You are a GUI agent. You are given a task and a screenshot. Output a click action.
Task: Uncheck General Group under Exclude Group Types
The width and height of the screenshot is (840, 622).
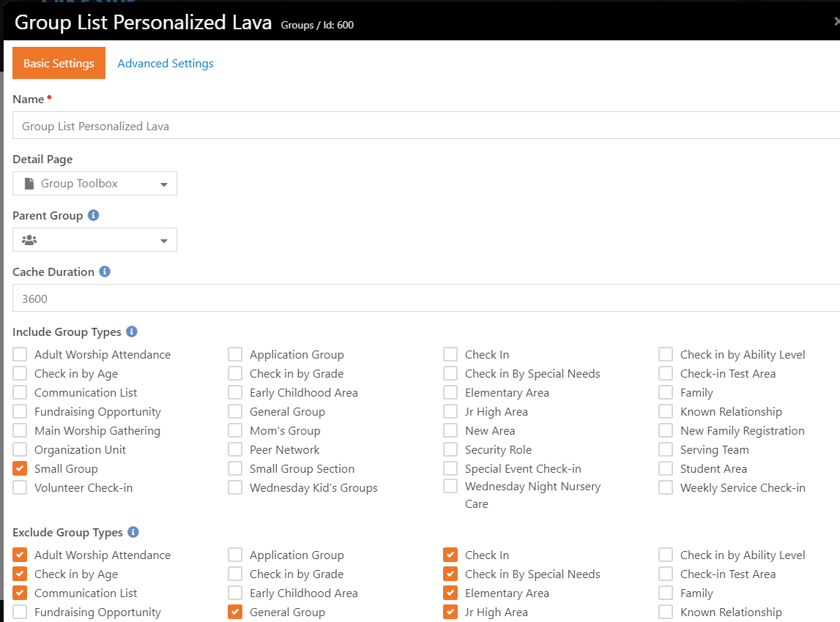(235, 612)
